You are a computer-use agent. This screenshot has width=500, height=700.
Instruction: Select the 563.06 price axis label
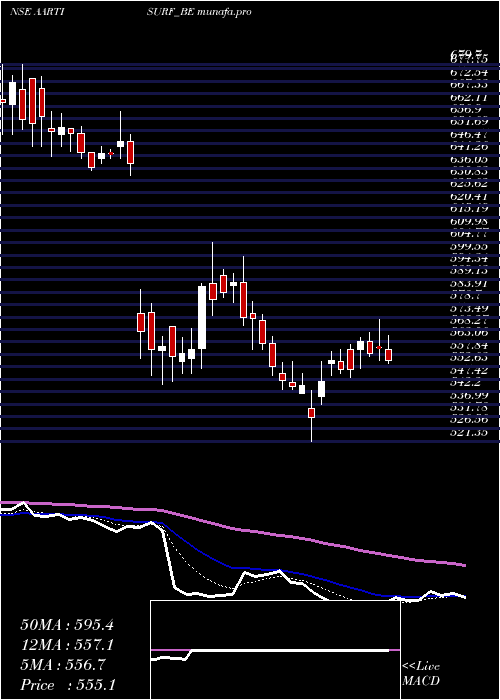coord(469,333)
